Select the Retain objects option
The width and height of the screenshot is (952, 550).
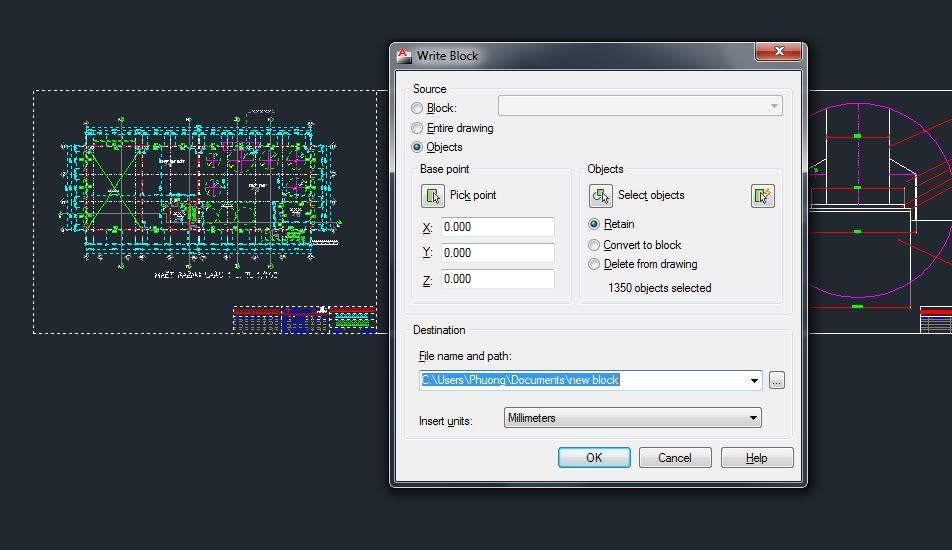pos(594,224)
